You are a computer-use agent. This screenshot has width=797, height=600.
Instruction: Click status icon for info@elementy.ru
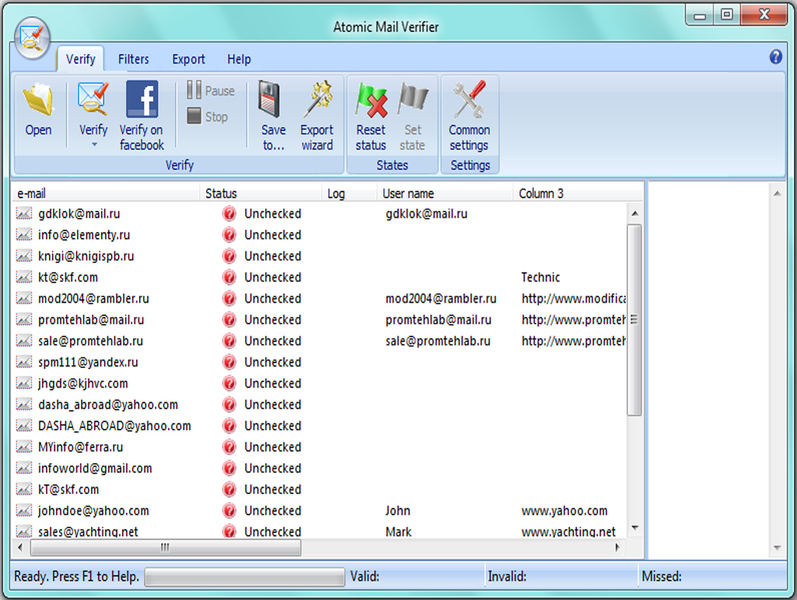pos(229,235)
